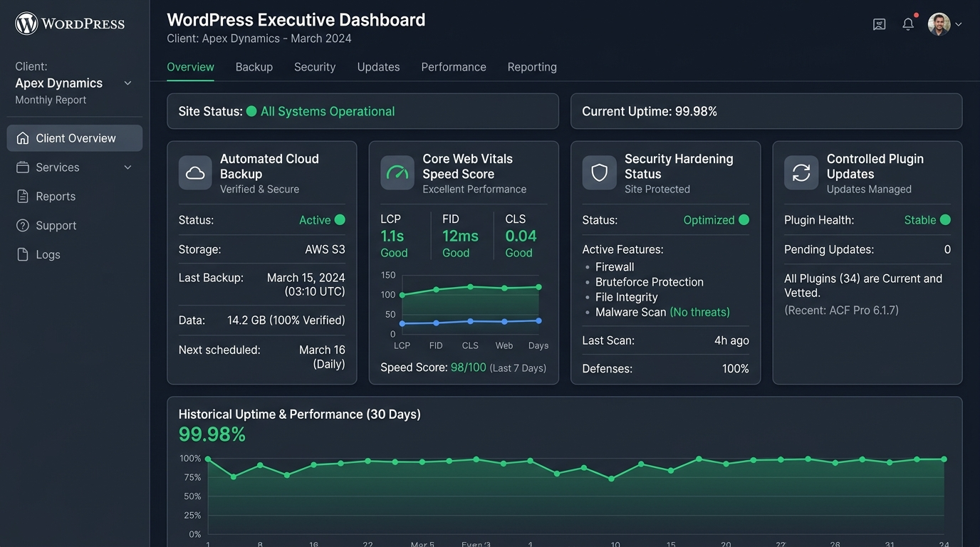Click the Active backup status indicator
Viewport: 980px width, 547px height.
pos(322,220)
